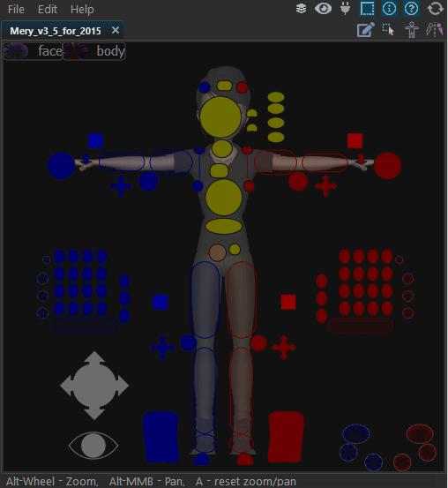The image size is (448, 488).
Task: Select the blue four-way arrow beside the knee
Action: point(162,348)
